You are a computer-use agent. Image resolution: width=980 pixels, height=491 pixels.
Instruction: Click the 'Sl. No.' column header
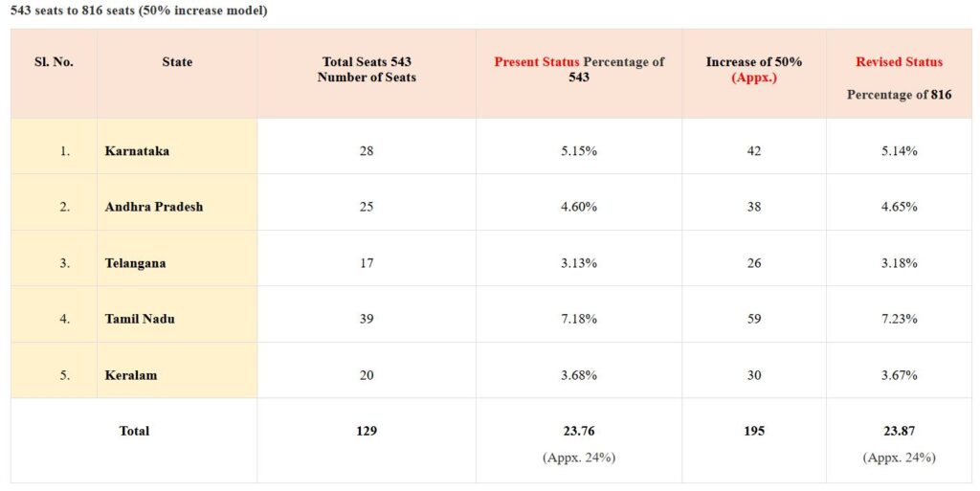click(x=54, y=62)
